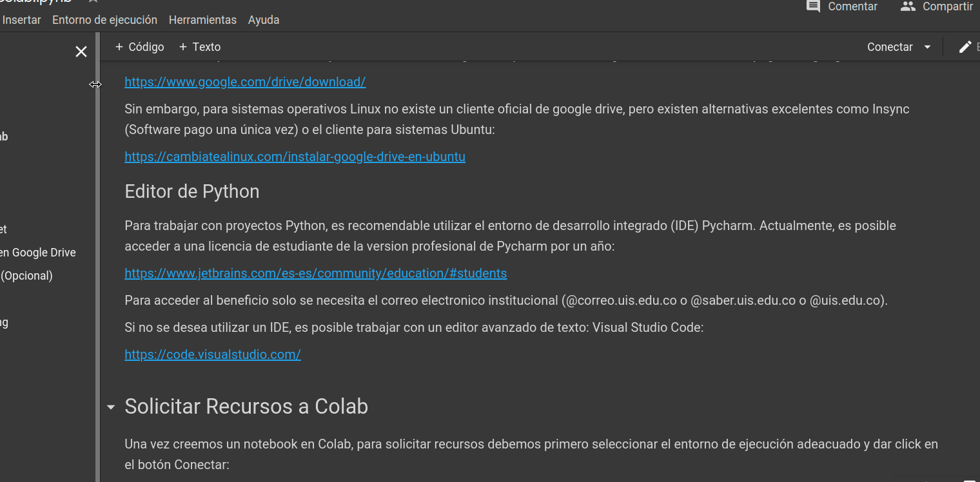Click the share people icon
This screenshot has height=482, width=980.
[908, 6]
